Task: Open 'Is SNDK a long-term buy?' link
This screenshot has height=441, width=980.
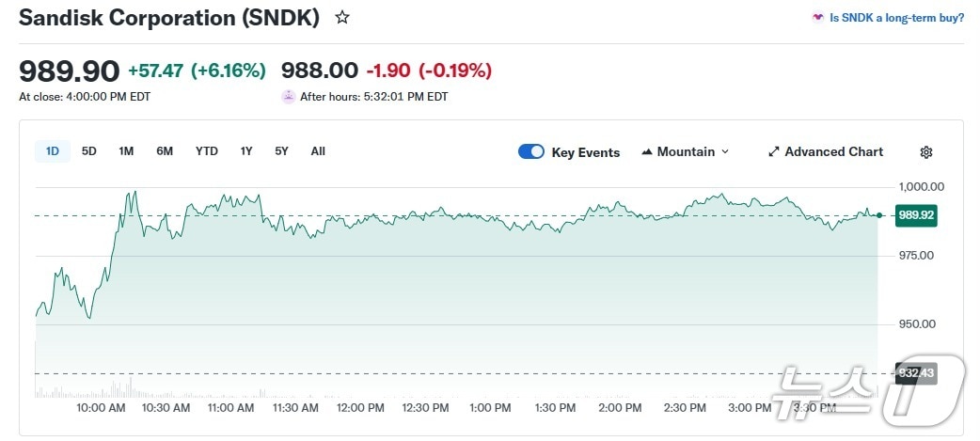Action: 896,18
